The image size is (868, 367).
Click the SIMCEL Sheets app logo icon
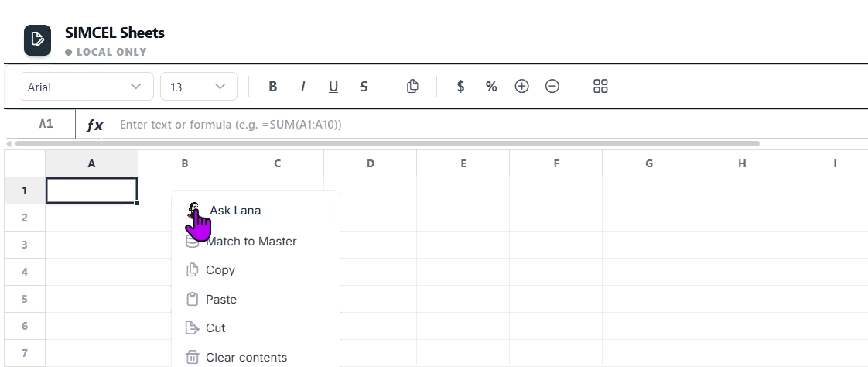[x=37, y=40]
